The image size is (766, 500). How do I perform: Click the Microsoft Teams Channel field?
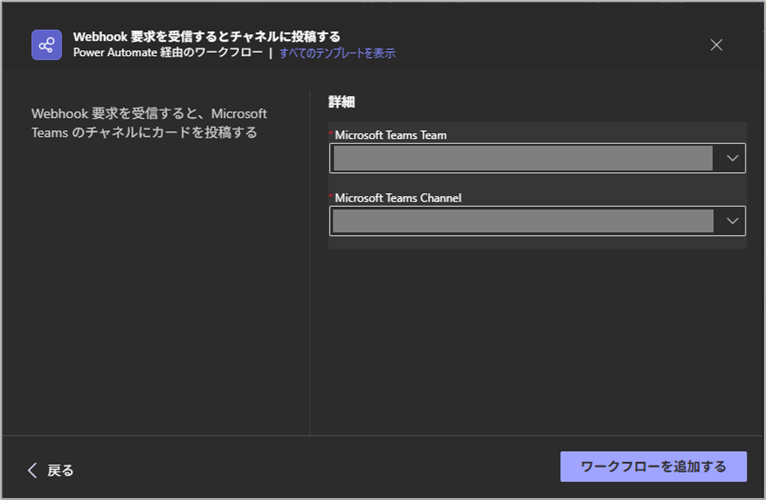pyautogui.click(x=537, y=221)
